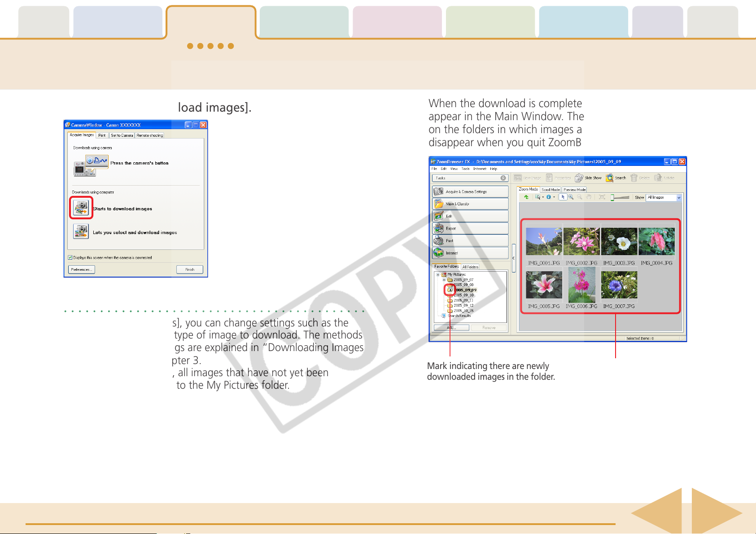Screen dimensions: 756x534
Task: Click the Starts to download images icon
Action: (81, 208)
